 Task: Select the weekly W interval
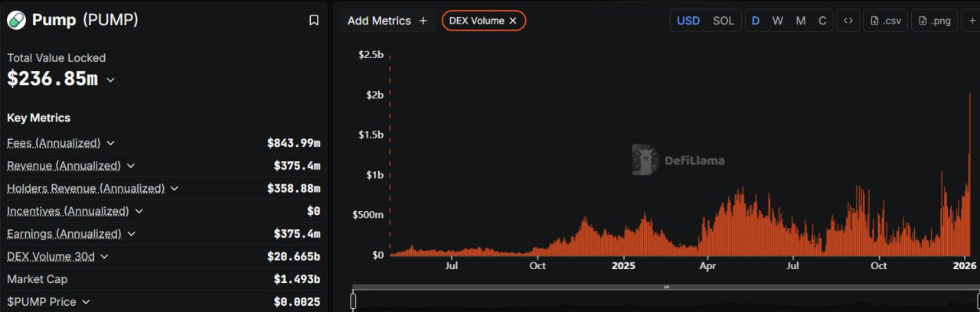click(778, 21)
